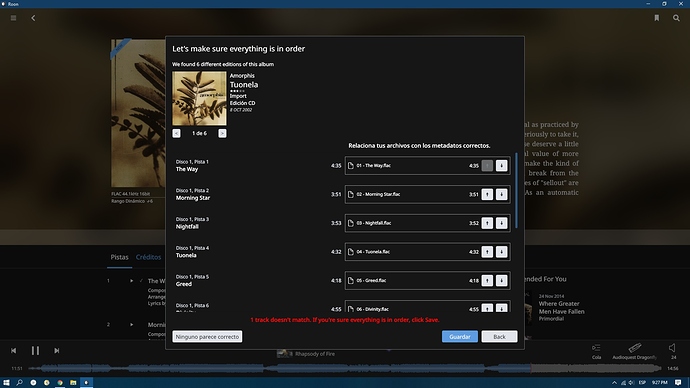Select file row 02 - Morning Star.flac

[x=427, y=194]
